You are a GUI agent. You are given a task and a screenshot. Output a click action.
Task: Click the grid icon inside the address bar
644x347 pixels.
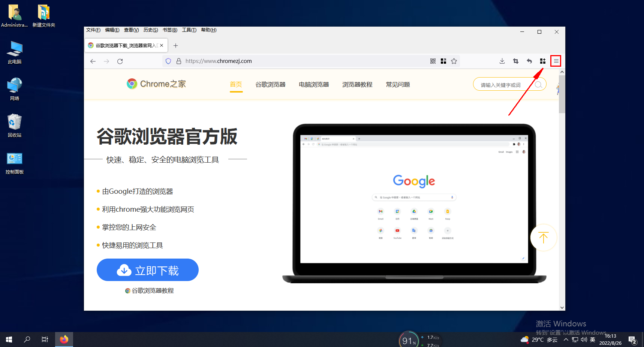click(443, 61)
